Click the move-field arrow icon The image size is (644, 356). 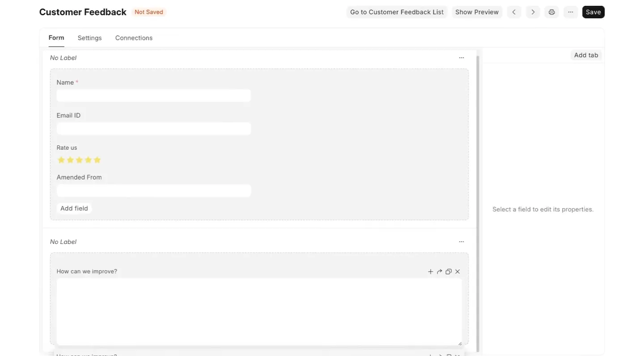[x=440, y=272]
